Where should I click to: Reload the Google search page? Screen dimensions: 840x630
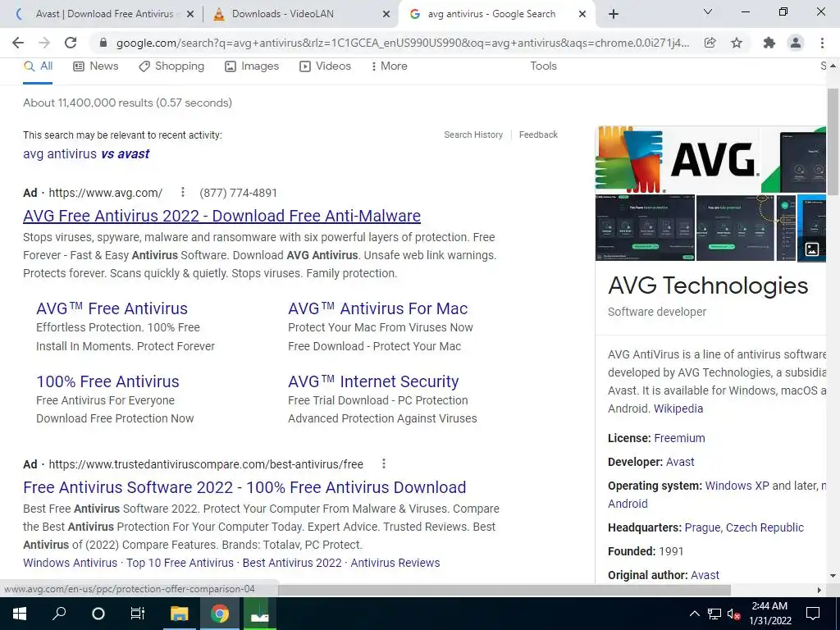click(x=71, y=43)
